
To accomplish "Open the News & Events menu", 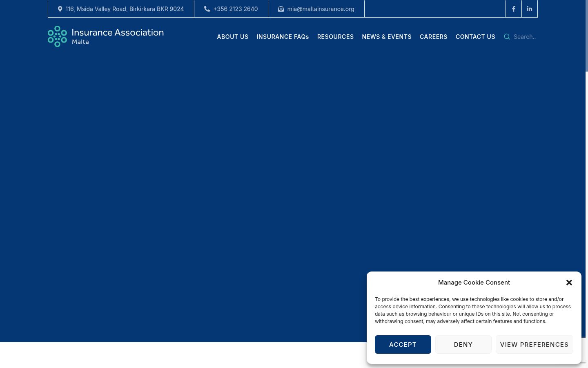I will point(387,37).
